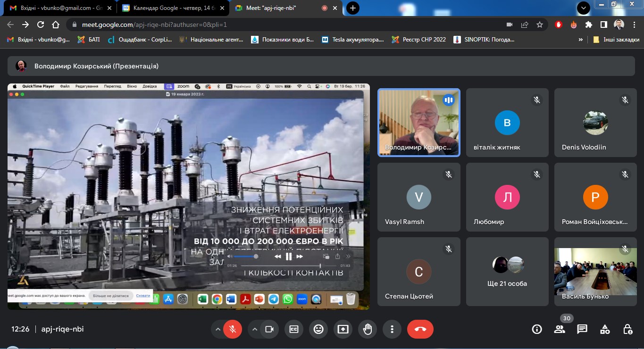644x349 pixels.
Task: Open the Chrome three-dot main menu
Action: [634, 25]
